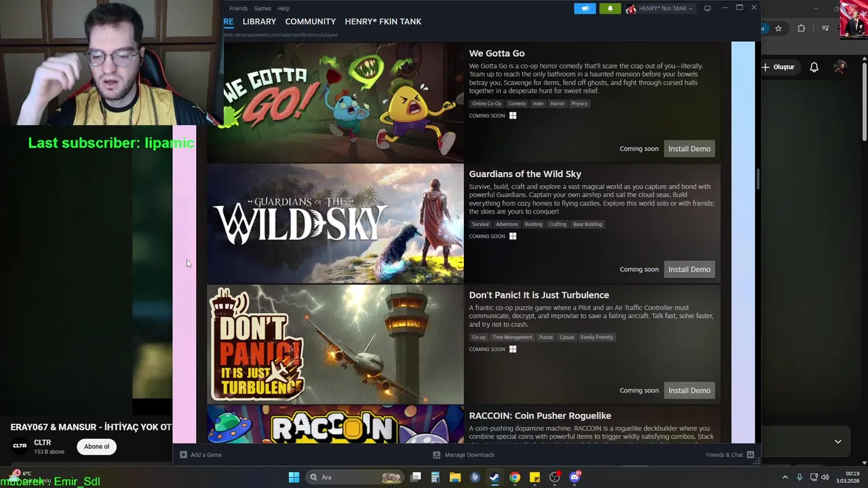Click We Gotta Go capsule image

(x=335, y=102)
